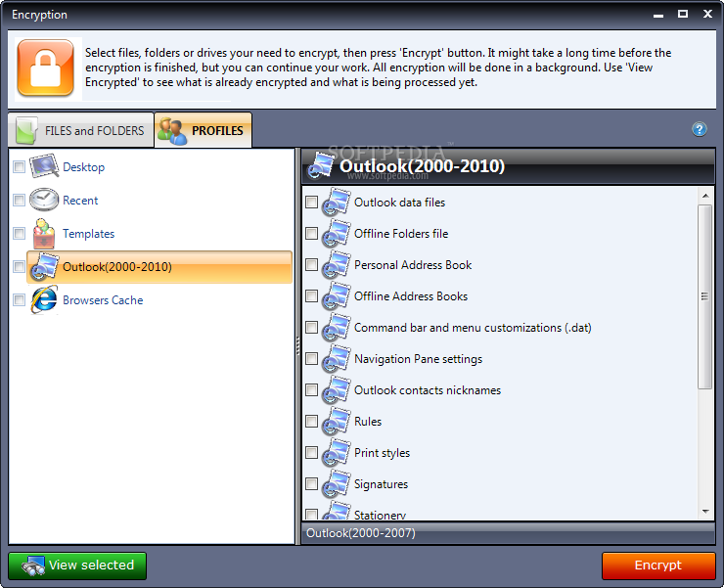Click the icon next to Offline Folders file
724x588 pixels.
click(x=337, y=233)
